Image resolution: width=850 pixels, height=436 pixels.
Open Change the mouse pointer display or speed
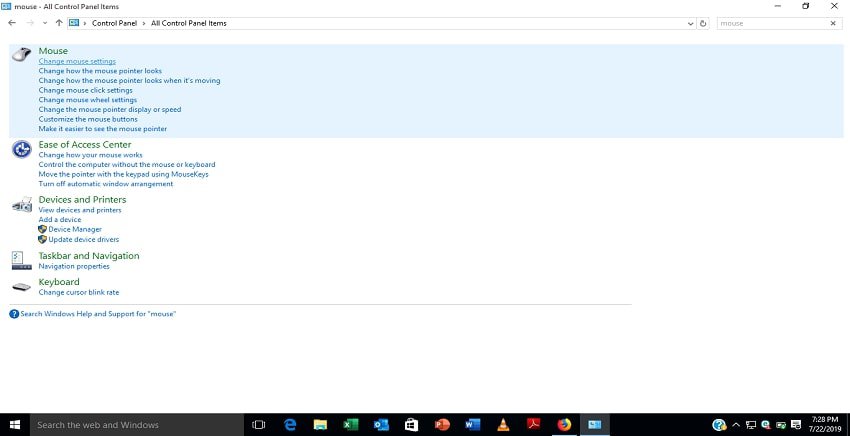110,110
